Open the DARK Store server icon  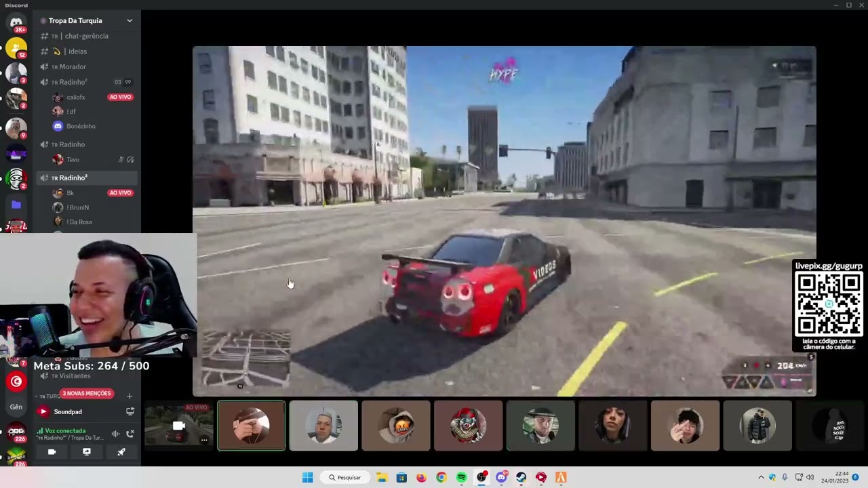pos(16,154)
